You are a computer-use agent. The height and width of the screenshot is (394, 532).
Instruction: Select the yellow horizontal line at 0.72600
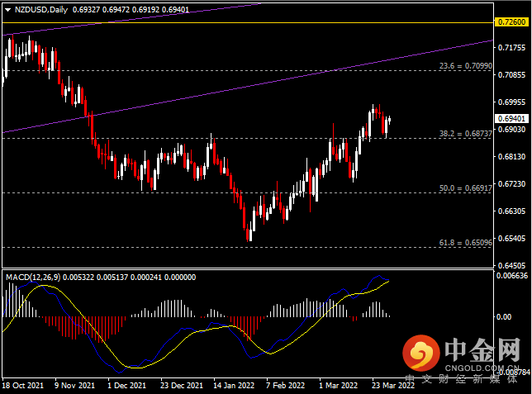coord(248,23)
